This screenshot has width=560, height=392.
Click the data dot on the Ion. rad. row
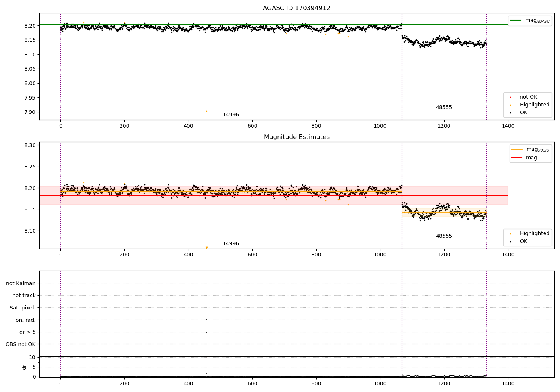click(x=206, y=320)
